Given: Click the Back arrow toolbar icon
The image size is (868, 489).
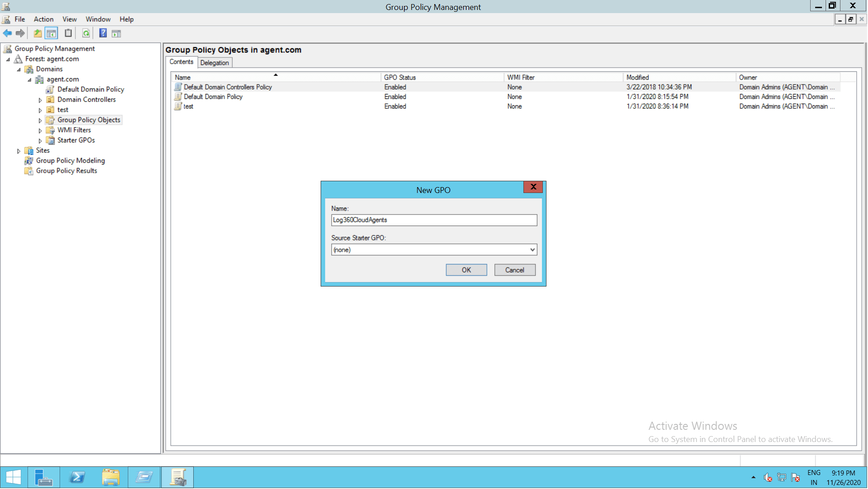Looking at the screenshot, I should click(x=7, y=33).
